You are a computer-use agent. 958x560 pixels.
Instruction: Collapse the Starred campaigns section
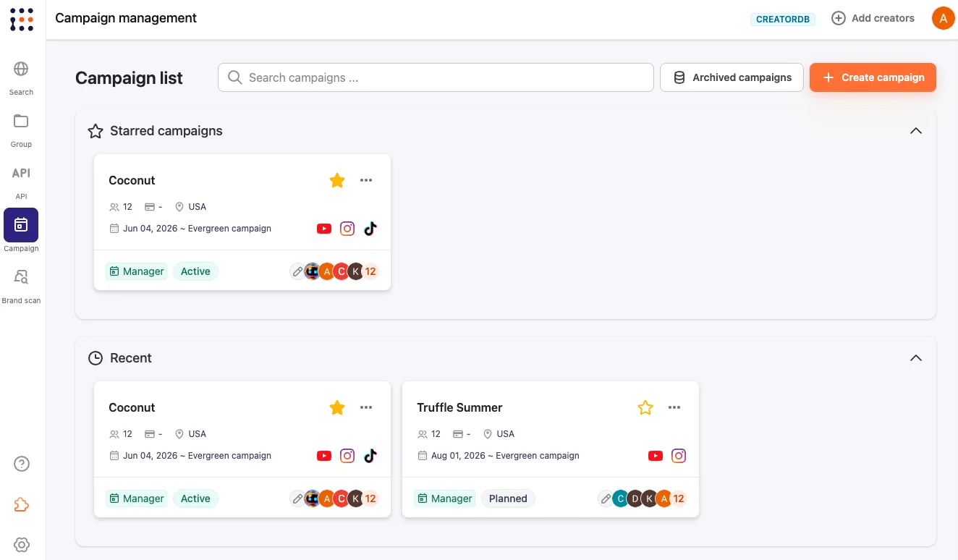(916, 131)
